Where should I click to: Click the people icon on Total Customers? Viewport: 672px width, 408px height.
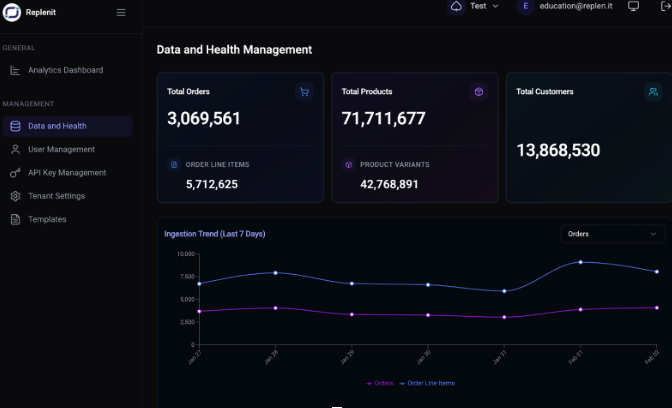coord(653,92)
